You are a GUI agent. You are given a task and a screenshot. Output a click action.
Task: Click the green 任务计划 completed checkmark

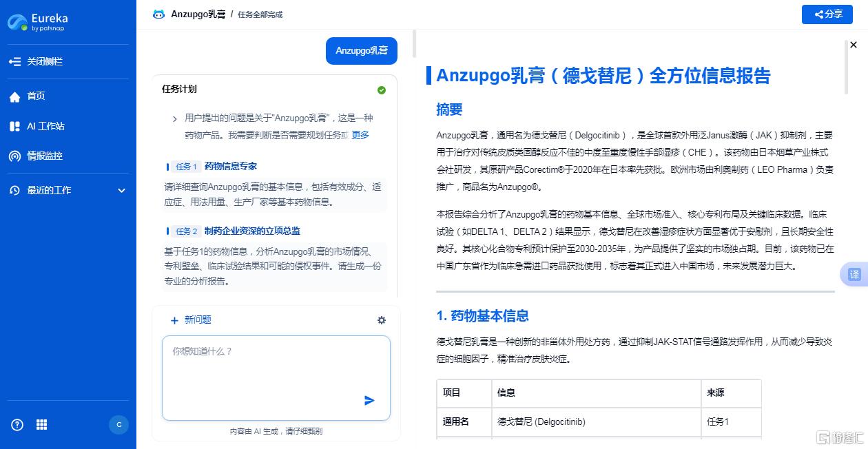pyautogui.click(x=382, y=90)
